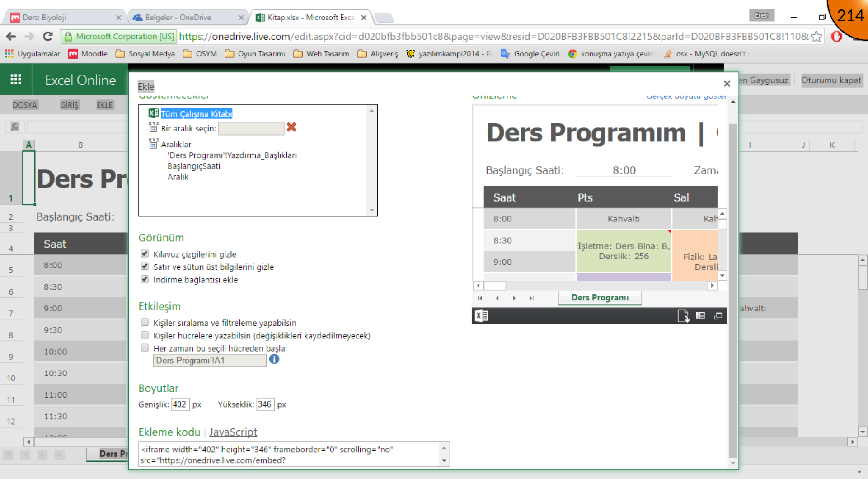This screenshot has height=488, width=868.
Task: Click 'Oturumu kapat' to sign out
Action: [x=831, y=80]
